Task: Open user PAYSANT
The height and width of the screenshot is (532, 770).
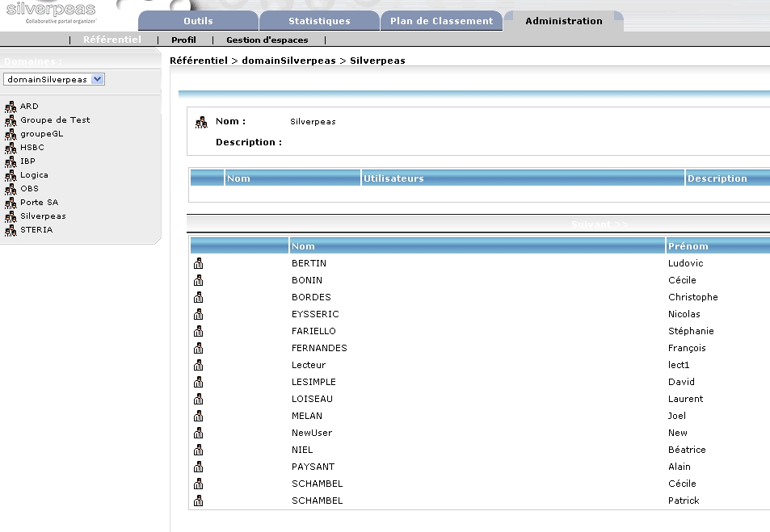Action: coord(313,467)
